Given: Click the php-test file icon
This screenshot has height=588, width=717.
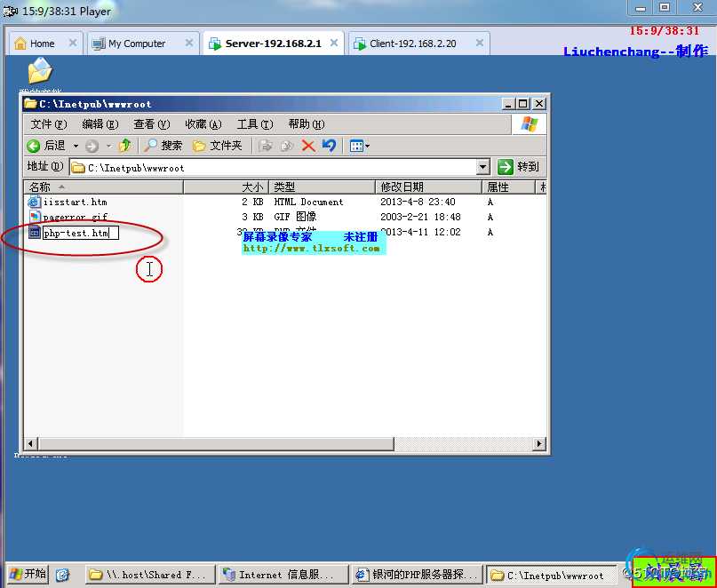Looking at the screenshot, I should pyautogui.click(x=35, y=233).
